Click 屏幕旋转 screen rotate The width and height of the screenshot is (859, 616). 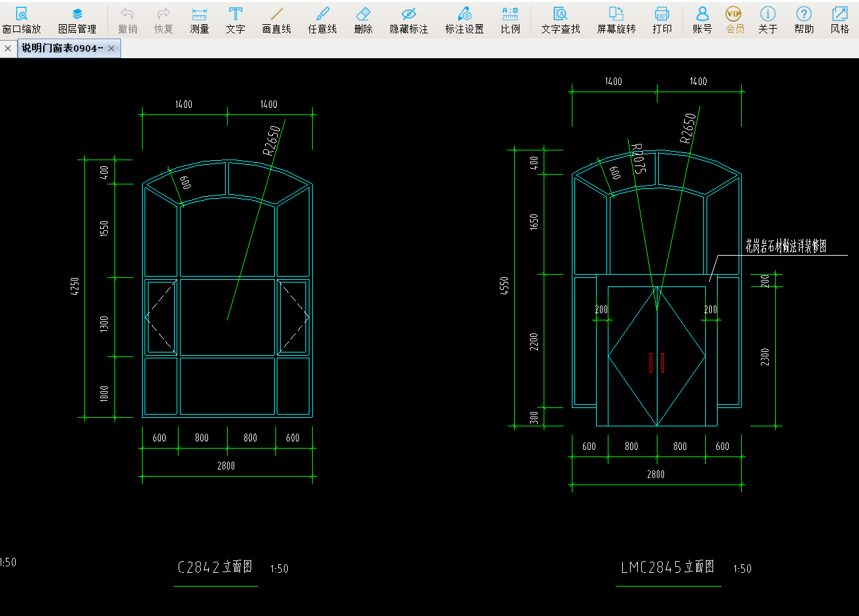point(616,20)
